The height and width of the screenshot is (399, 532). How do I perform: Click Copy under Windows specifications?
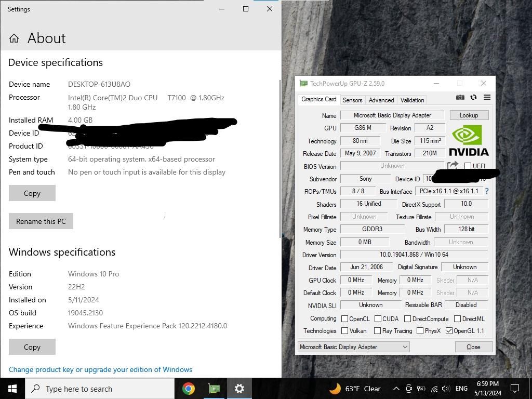tap(32, 347)
